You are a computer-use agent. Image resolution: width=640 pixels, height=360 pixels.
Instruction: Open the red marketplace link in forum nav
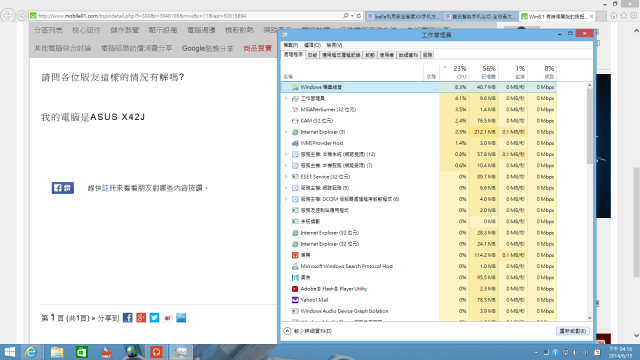coord(258,48)
